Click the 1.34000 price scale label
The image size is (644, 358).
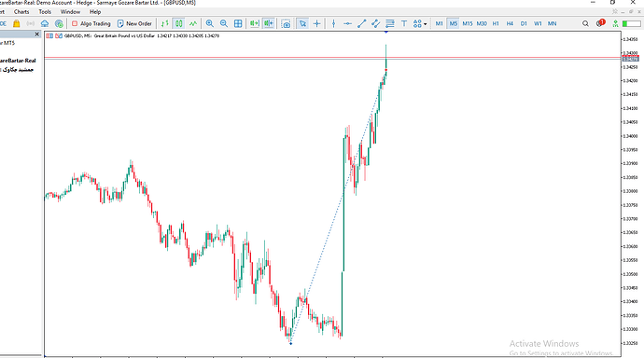(630, 136)
